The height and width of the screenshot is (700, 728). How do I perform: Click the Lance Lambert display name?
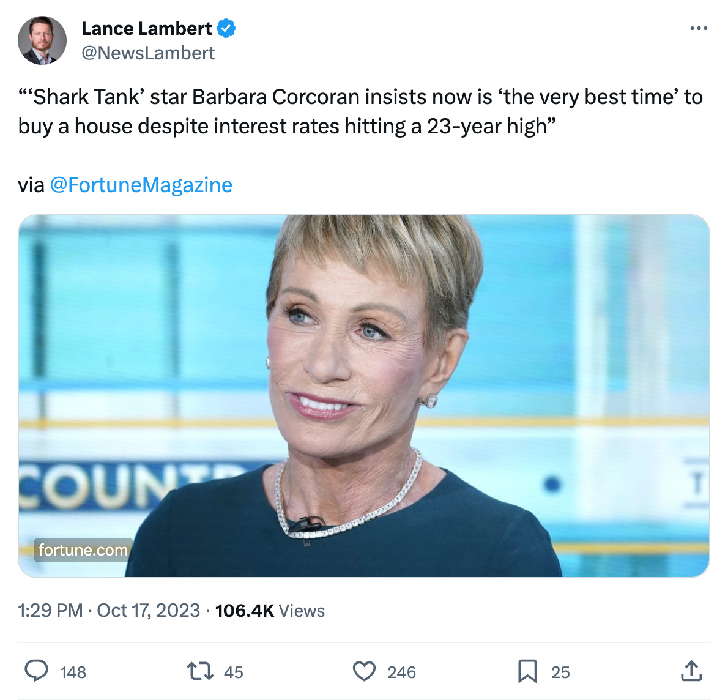pyautogui.click(x=147, y=29)
